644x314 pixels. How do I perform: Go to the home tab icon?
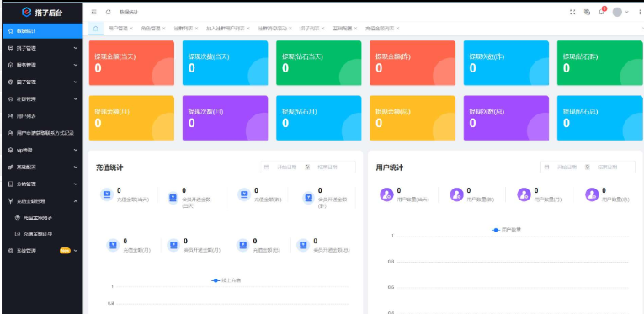96,29
